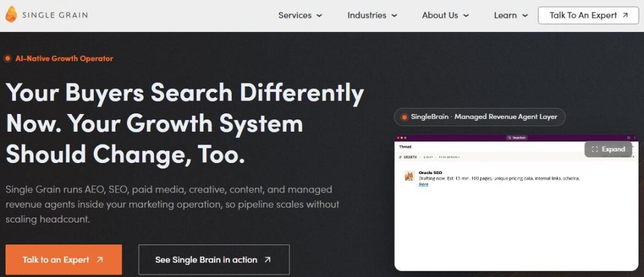Click the SINGLE GRAIN wordmark text

(x=55, y=15)
